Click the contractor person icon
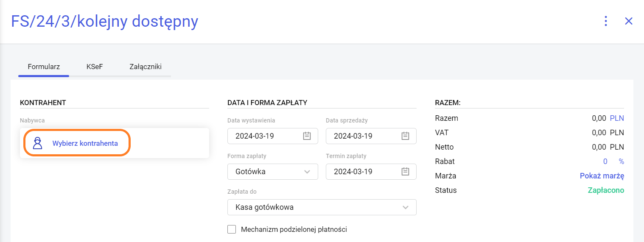Viewport: 644px width, 242px height. click(38, 143)
